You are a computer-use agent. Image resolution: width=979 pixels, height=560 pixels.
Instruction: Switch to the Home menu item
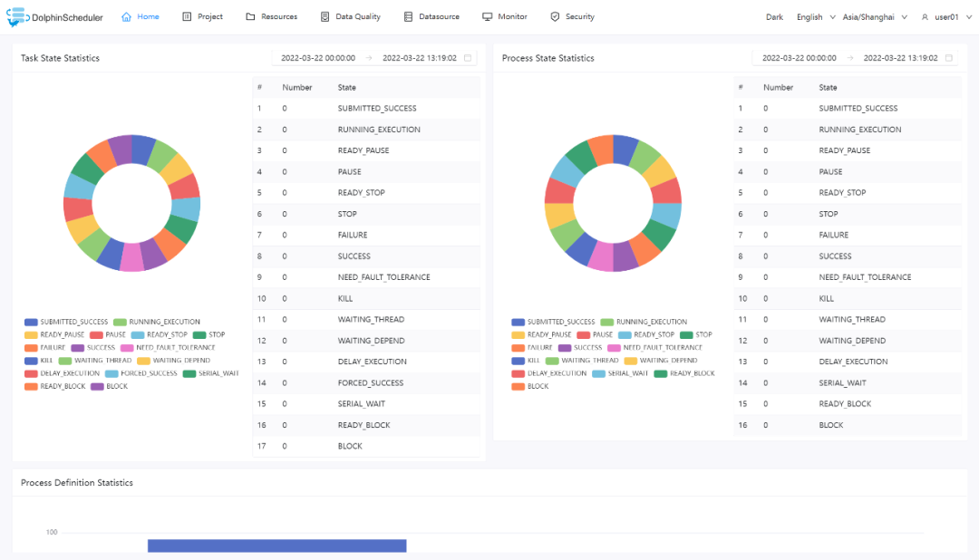[x=140, y=16]
